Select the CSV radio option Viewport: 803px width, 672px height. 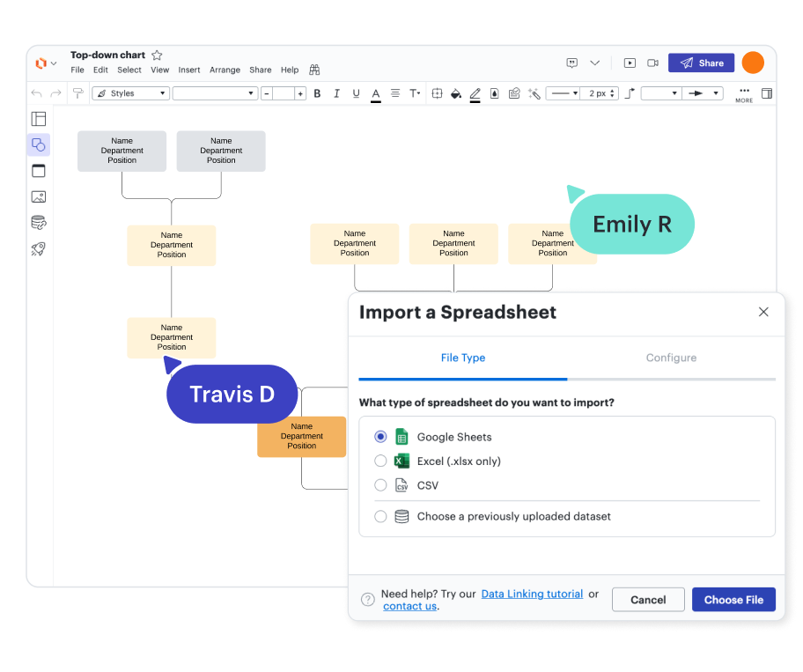(x=380, y=485)
